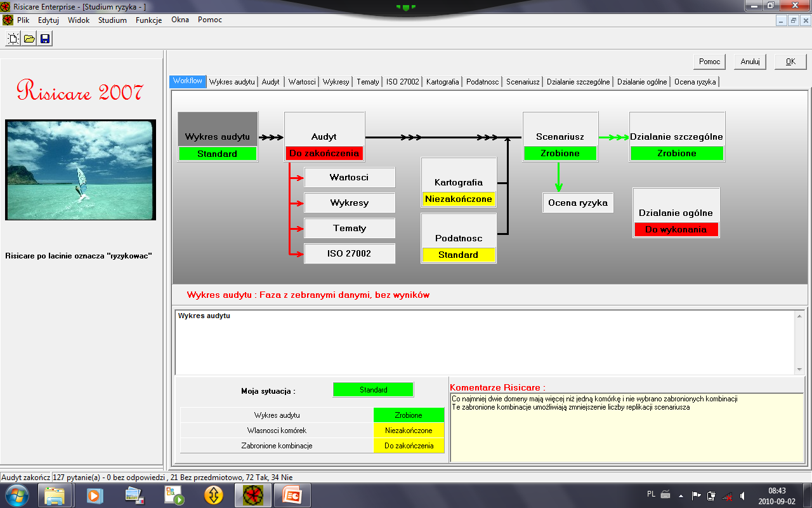Click the ISO 27002 workflow box
This screenshot has height=508, width=812.
point(350,253)
